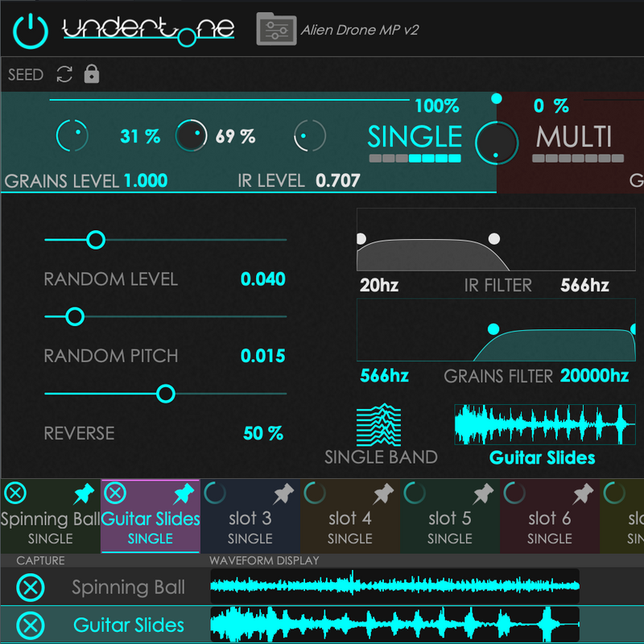Select the MULTI mode label
Viewport: 644px width, 644px height.
point(574,136)
